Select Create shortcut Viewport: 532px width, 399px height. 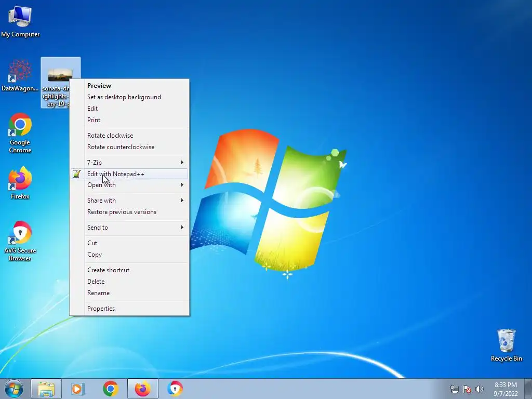click(x=129, y=270)
